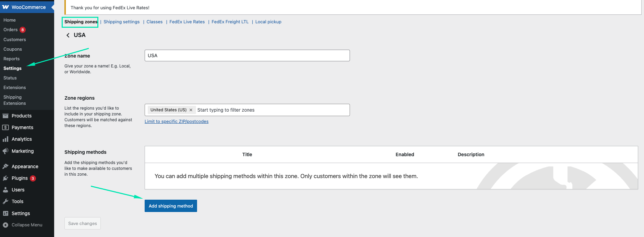Go back using chevron beside USA
Screen dimensions: 644x237
pyautogui.click(x=68, y=35)
